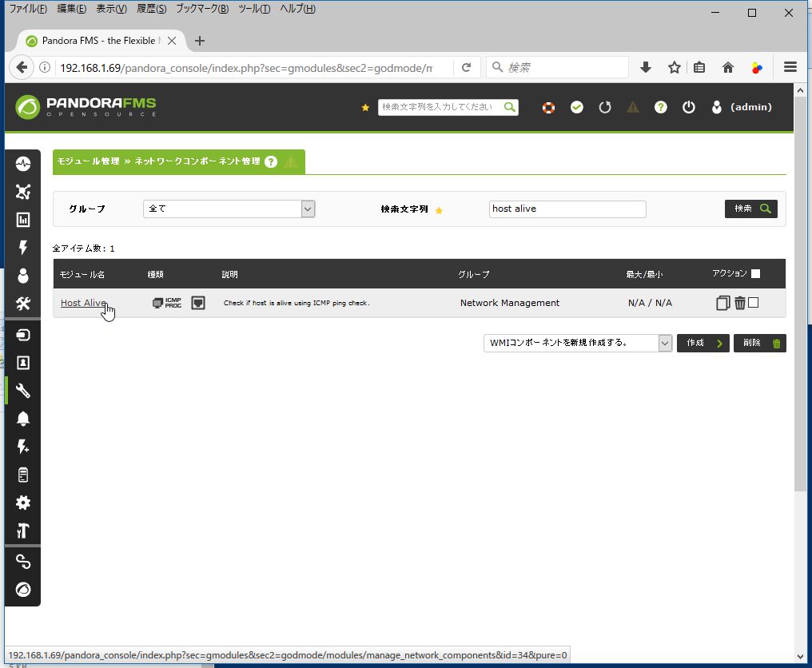Screen dimensions: 812x668
Task: Click the browser 検索 search field
Action: (x=557, y=68)
